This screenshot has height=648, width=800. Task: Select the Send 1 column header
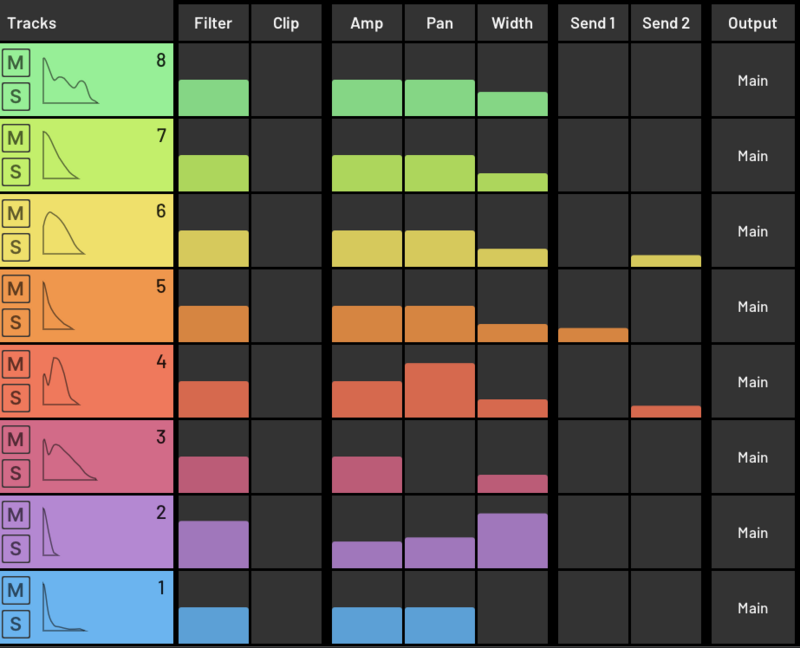pos(592,23)
